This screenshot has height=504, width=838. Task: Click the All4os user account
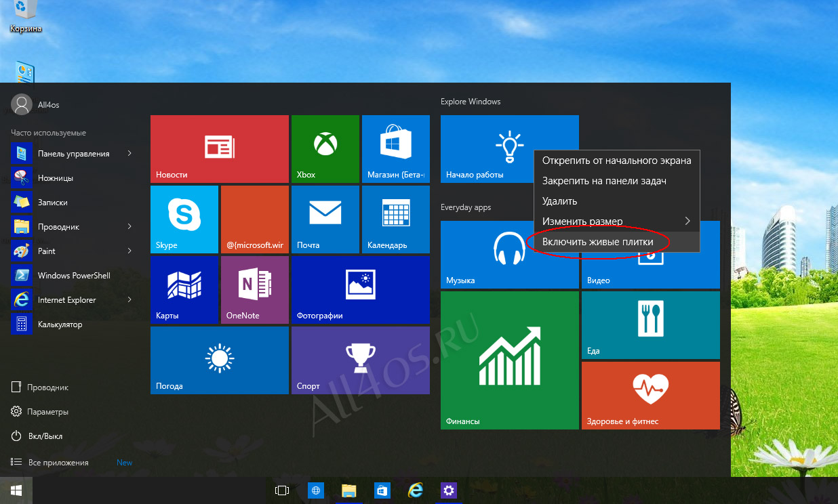pyautogui.click(x=36, y=104)
